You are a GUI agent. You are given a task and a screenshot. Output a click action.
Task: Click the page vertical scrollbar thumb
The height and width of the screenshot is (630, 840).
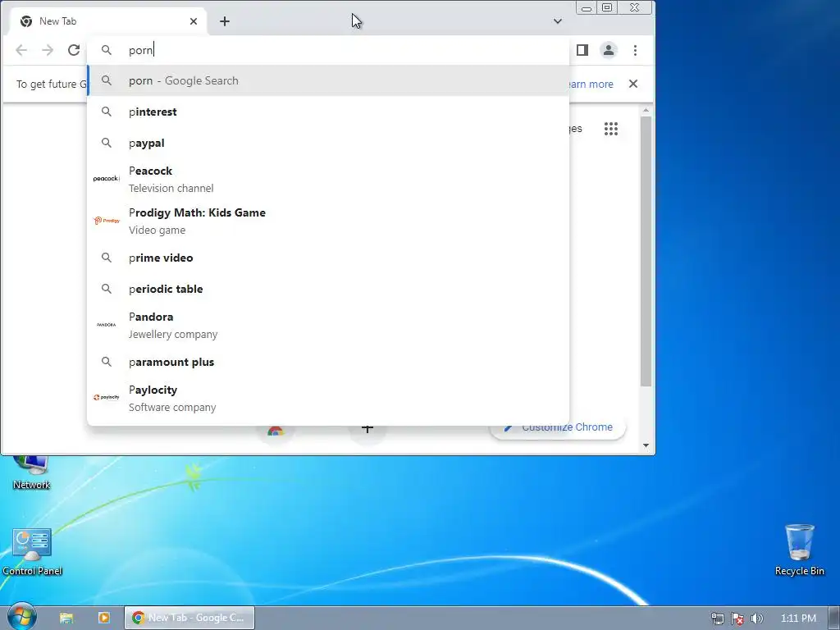pos(646,251)
